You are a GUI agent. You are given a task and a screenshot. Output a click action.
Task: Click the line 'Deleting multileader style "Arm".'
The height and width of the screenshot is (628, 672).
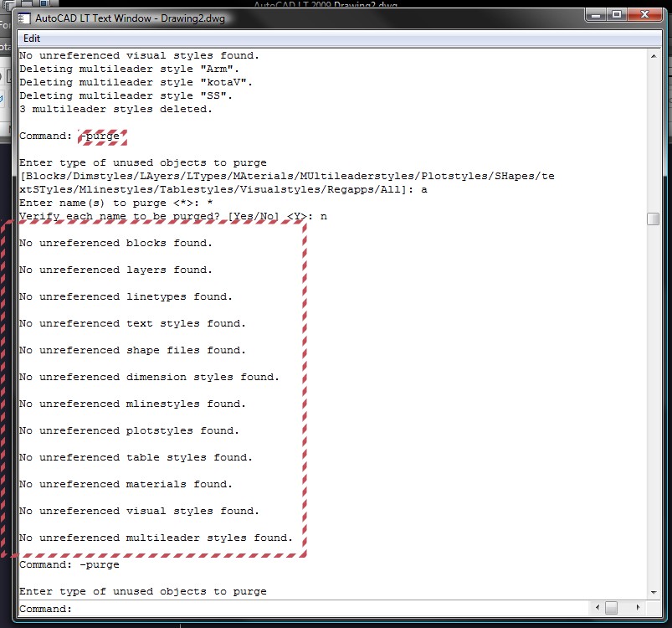(x=129, y=69)
